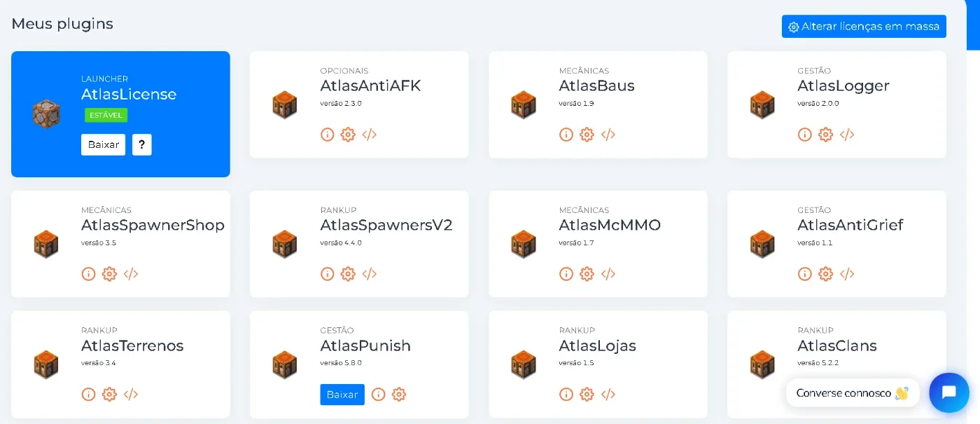The height and width of the screenshot is (424, 980).
Task: Open AtlasTerrenos settings gear icon
Action: [109, 395]
